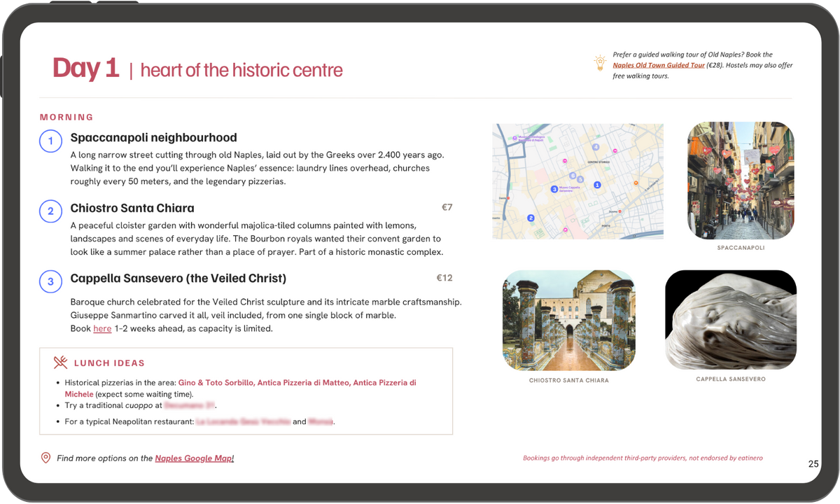Open the Cappella Sansevero Veiled Christ photo
The width and height of the screenshot is (840, 504).
pyautogui.click(x=731, y=320)
